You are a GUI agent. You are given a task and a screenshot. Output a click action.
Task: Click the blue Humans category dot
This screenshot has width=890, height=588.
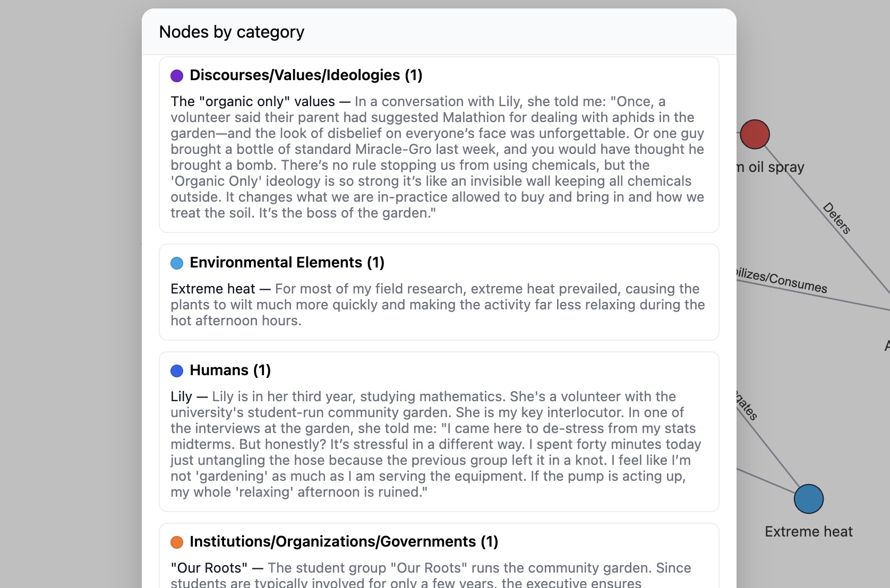click(176, 370)
